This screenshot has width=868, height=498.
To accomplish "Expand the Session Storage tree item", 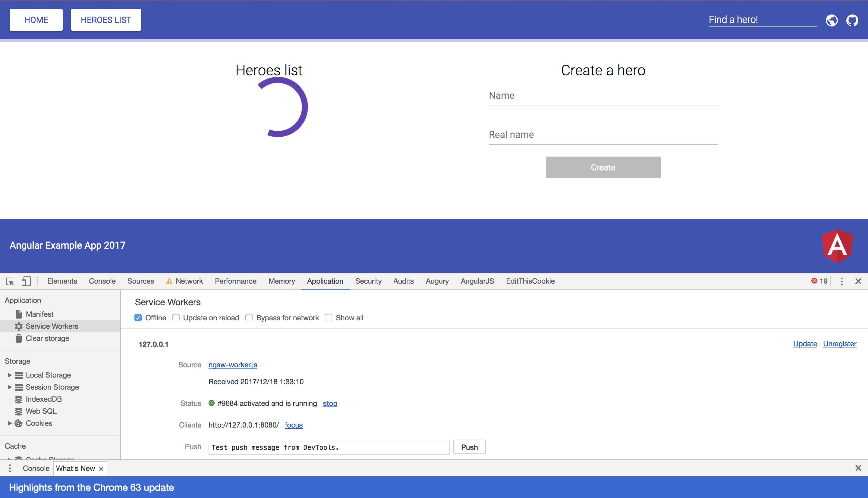I will (x=9, y=387).
